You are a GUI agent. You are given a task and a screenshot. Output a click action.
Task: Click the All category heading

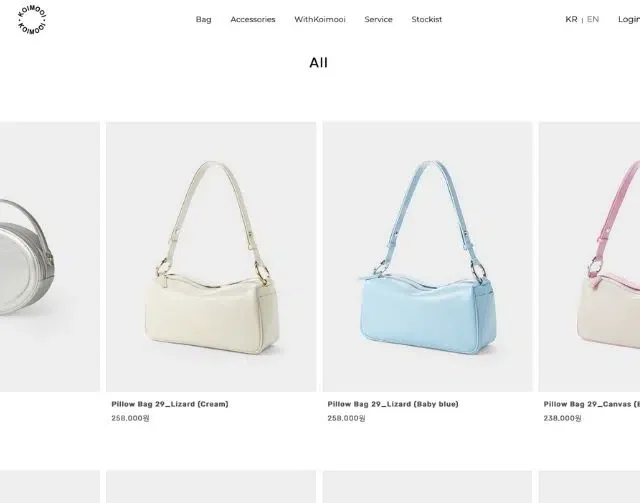click(318, 62)
